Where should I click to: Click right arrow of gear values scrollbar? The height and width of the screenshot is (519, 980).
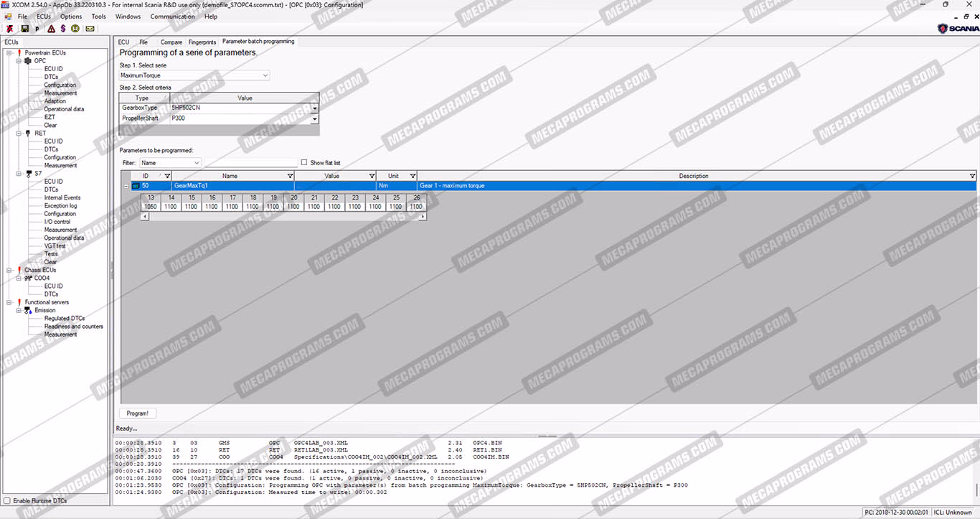(423, 216)
